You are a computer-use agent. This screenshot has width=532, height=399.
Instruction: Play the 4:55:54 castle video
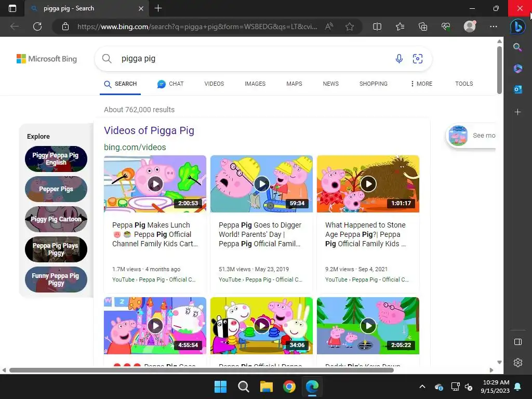coord(155,326)
